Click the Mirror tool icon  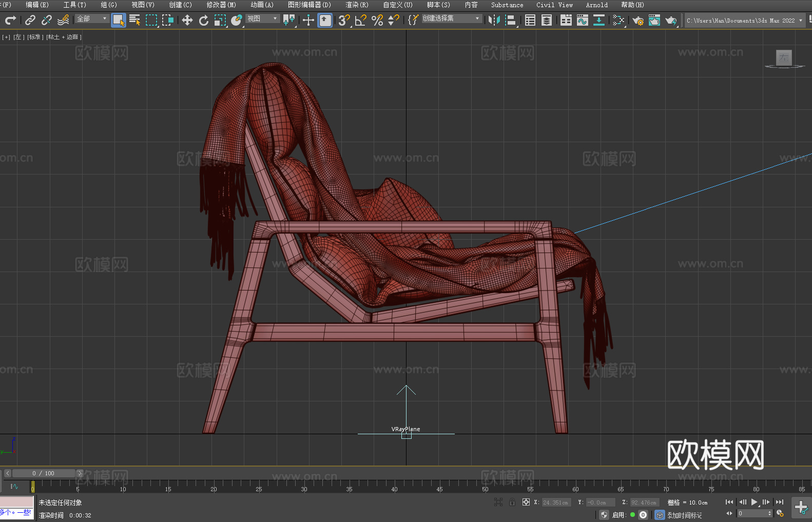coord(494,20)
